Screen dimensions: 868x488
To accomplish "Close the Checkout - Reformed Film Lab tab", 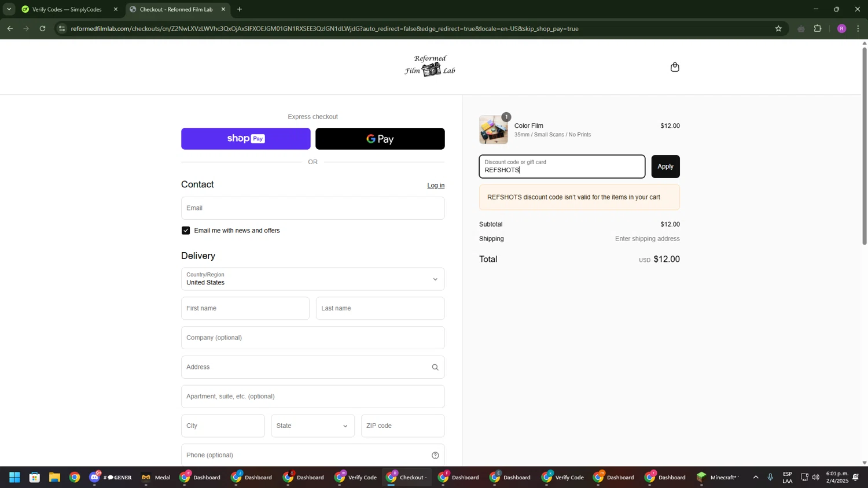I will pos(223,9).
